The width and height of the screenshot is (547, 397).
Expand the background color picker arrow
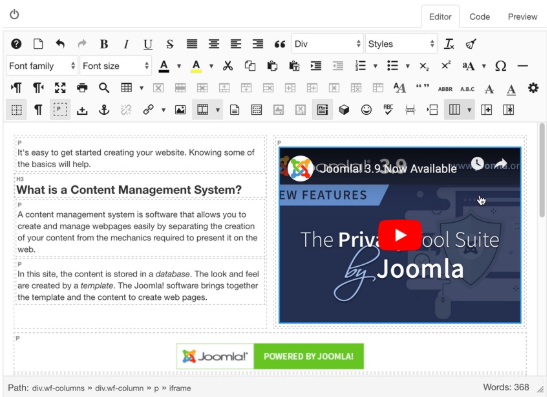click(x=211, y=66)
